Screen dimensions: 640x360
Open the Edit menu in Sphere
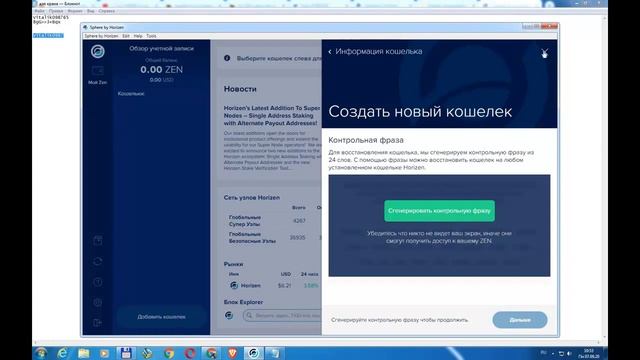pos(126,36)
